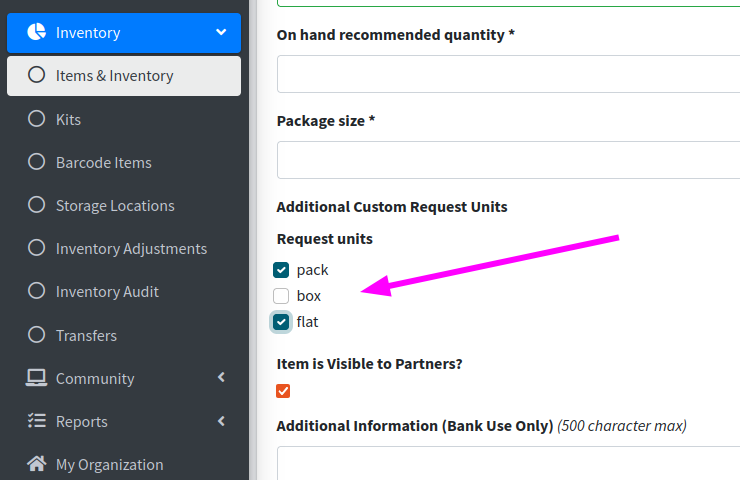Viewport: 740px width, 480px height.
Task: Open the Transfers sidebar entry
Action: (124, 335)
